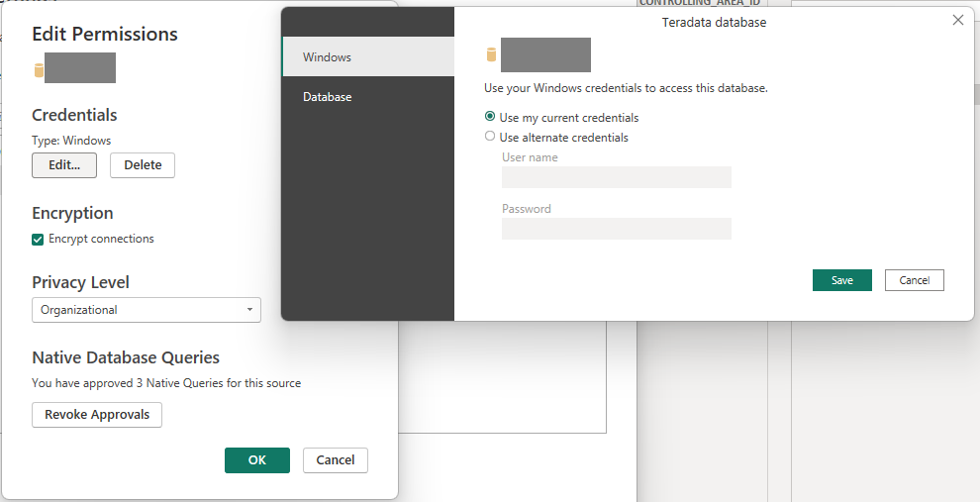Screen dimensions: 980x502
Task: Open the Privacy Level dropdown
Action: tap(147, 310)
